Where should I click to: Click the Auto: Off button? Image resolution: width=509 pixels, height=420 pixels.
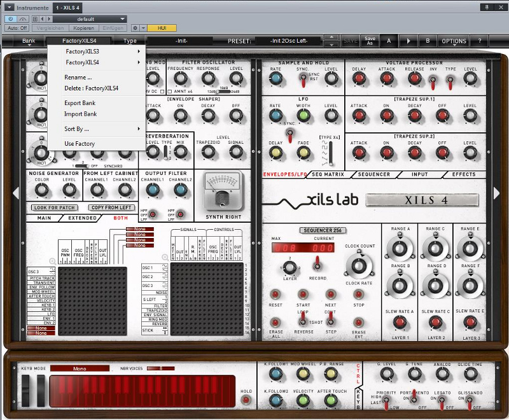click(x=17, y=28)
